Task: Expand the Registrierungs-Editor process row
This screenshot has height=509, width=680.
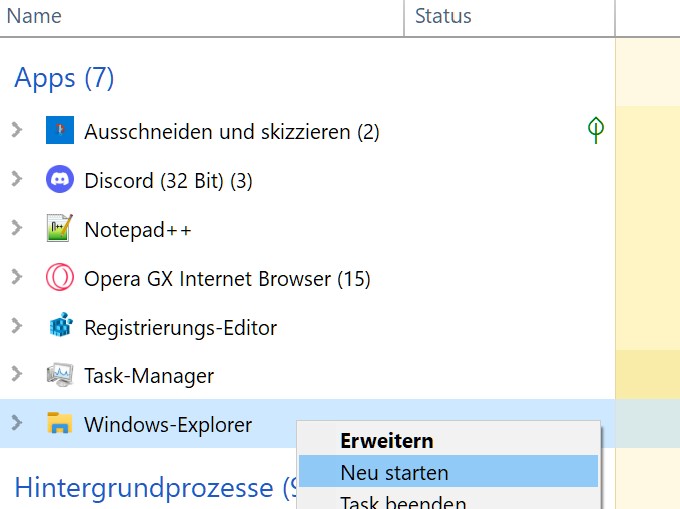Action: [x=16, y=326]
